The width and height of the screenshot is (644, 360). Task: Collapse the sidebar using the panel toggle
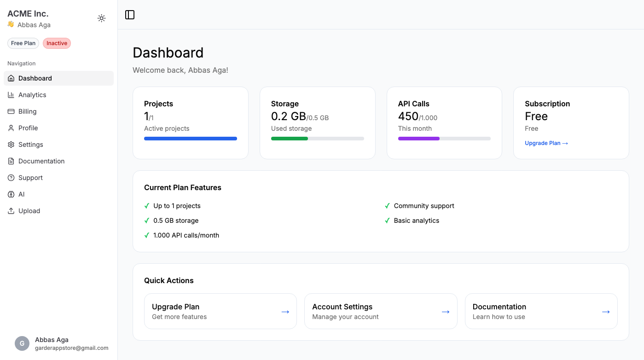pos(129,14)
